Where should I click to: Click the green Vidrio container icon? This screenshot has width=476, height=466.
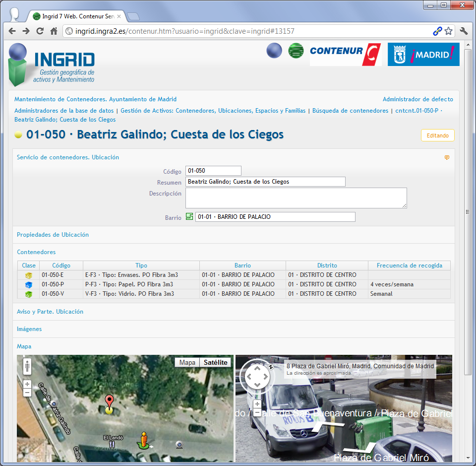pos(29,294)
